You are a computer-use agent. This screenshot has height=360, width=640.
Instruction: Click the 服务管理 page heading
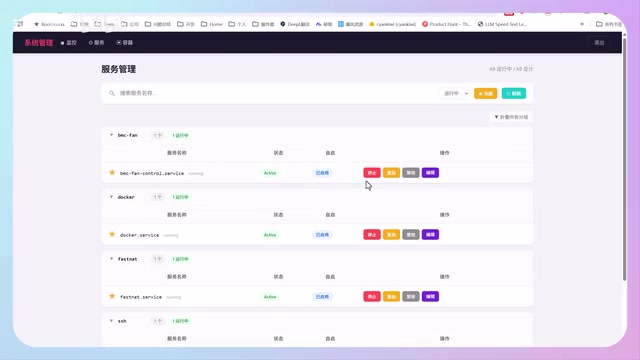click(119, 69)
